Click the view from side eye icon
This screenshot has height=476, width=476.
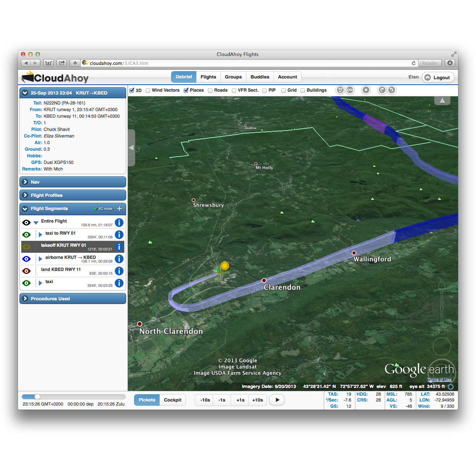click(350, 90)
